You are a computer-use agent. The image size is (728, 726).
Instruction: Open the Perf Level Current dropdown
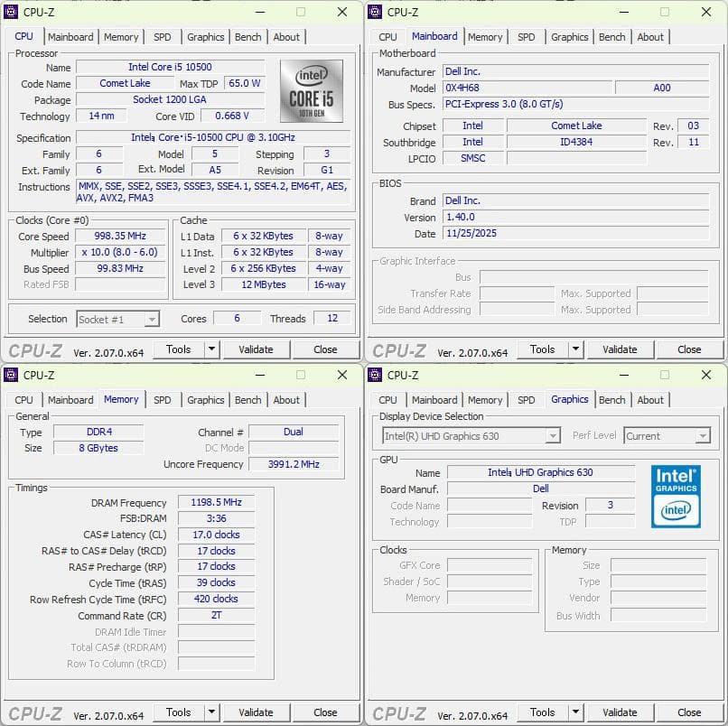tap(703, 436)
